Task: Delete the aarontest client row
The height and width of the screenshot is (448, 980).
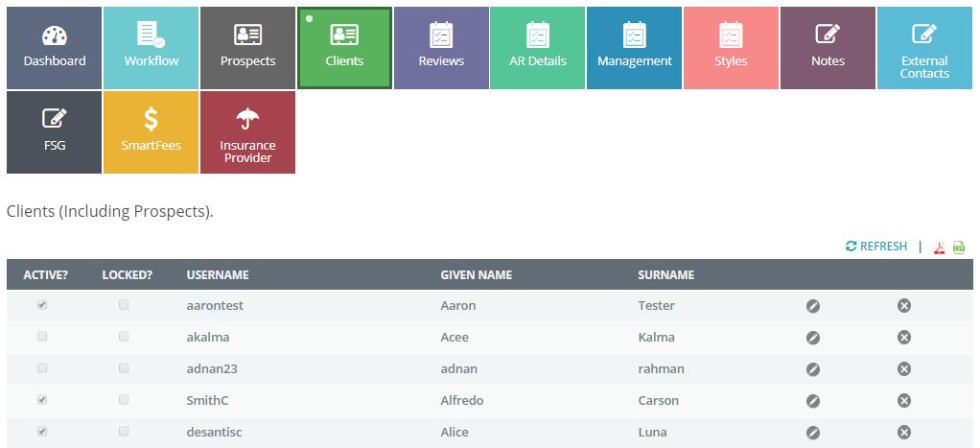Action: coord(903,306)
